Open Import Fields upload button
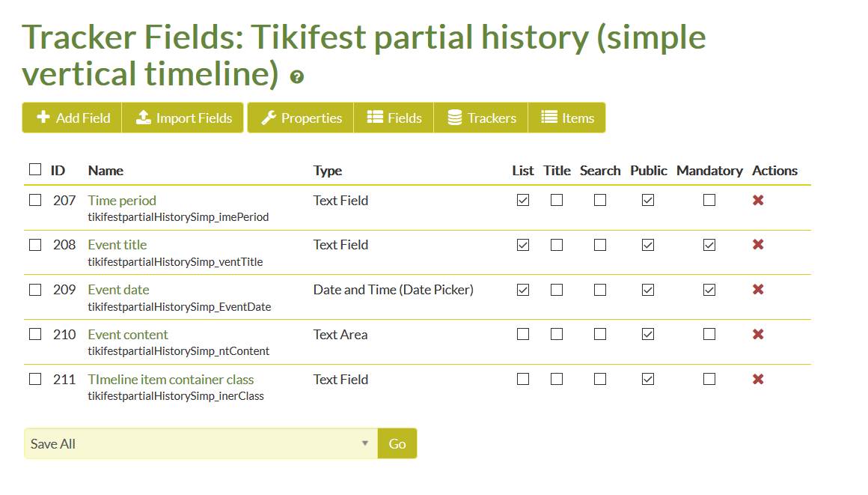This screenshot has height=495, width=868. pos(183,118)
